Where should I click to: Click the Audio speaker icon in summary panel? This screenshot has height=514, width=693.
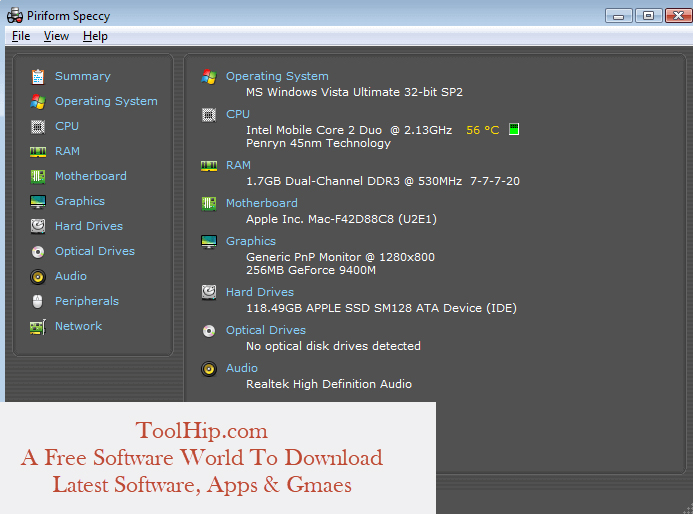click(209, 369)
